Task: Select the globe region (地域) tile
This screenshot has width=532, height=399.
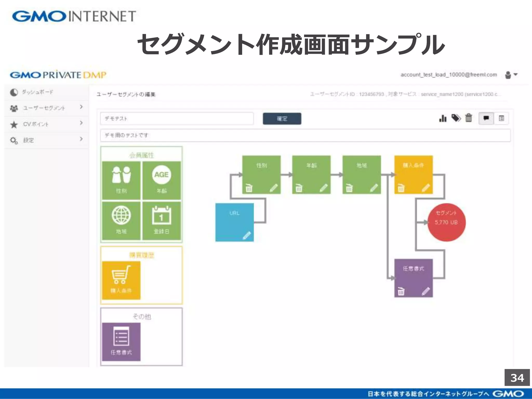Action: [121, 221]
